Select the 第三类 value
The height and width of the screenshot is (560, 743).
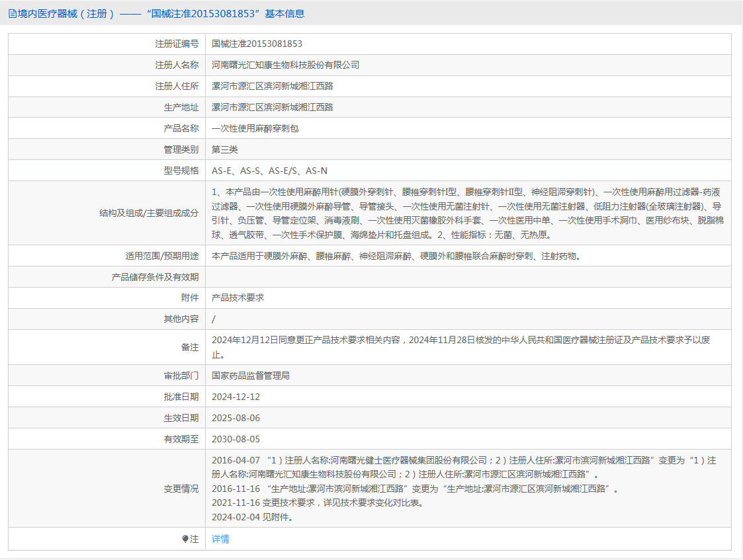(224, 149)
